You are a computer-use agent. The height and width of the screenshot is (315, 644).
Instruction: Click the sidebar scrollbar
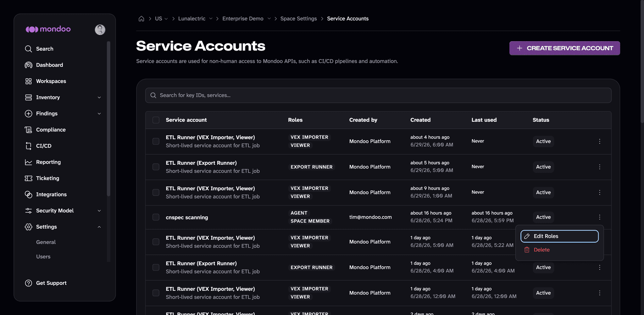[108, 119]
